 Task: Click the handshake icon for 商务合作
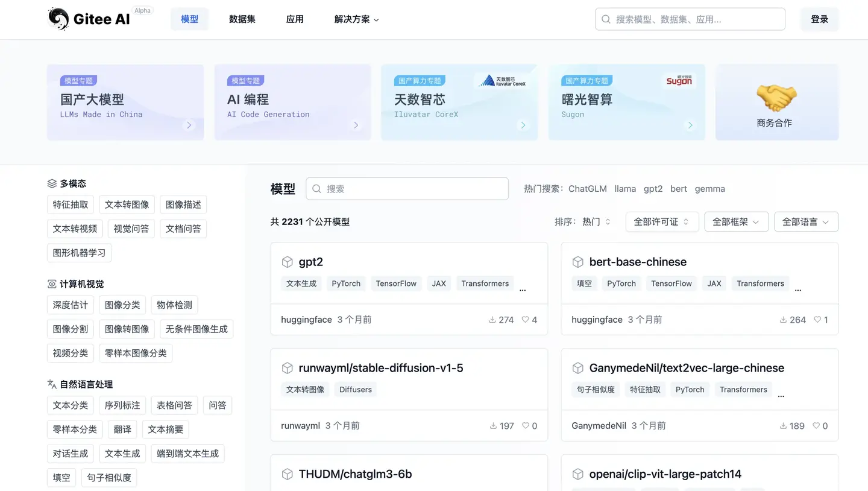[776, 98]
